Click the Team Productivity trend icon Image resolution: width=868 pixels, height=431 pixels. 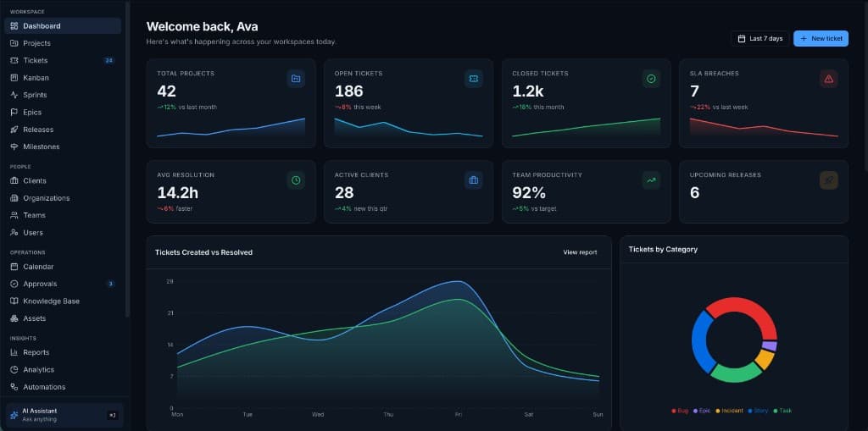651,180
